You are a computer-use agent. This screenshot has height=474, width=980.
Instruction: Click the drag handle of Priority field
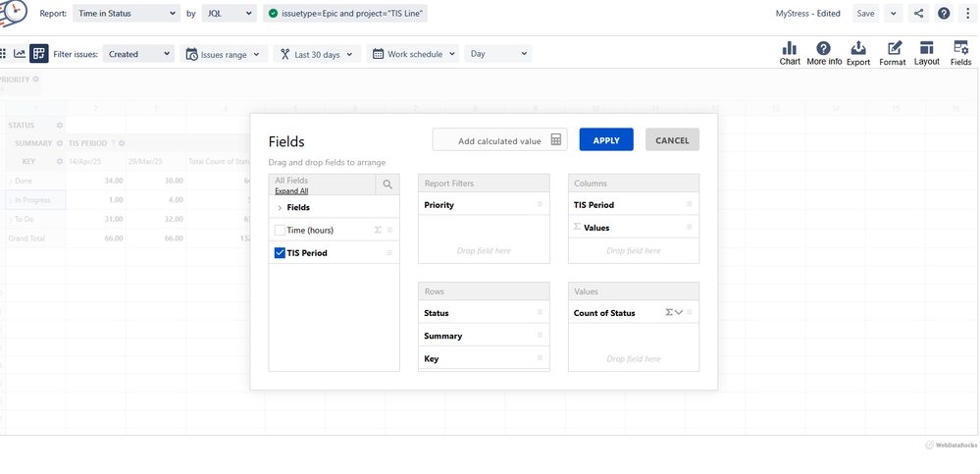pyautogui.click(x=540, y=204)
